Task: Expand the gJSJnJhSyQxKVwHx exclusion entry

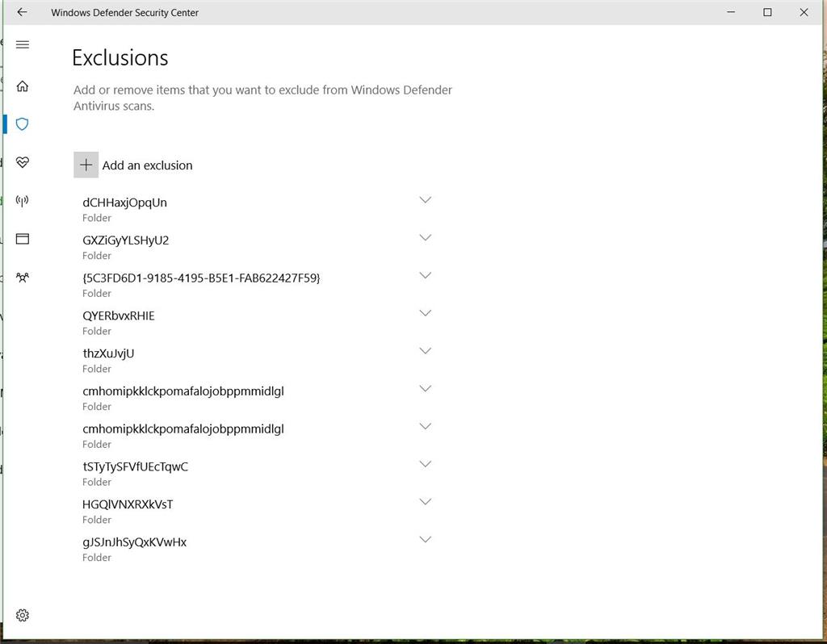Action: pos(426,539)
